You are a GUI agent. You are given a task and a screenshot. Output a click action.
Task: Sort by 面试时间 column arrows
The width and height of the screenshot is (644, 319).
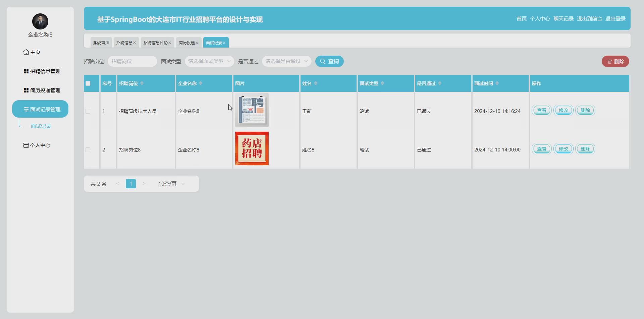pyautogui.click(x=497, y=83)
